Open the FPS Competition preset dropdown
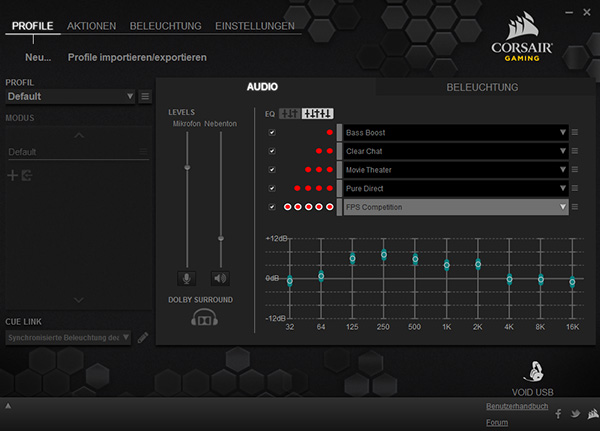The height and width of the screenshot is (431, 600). 456,207
